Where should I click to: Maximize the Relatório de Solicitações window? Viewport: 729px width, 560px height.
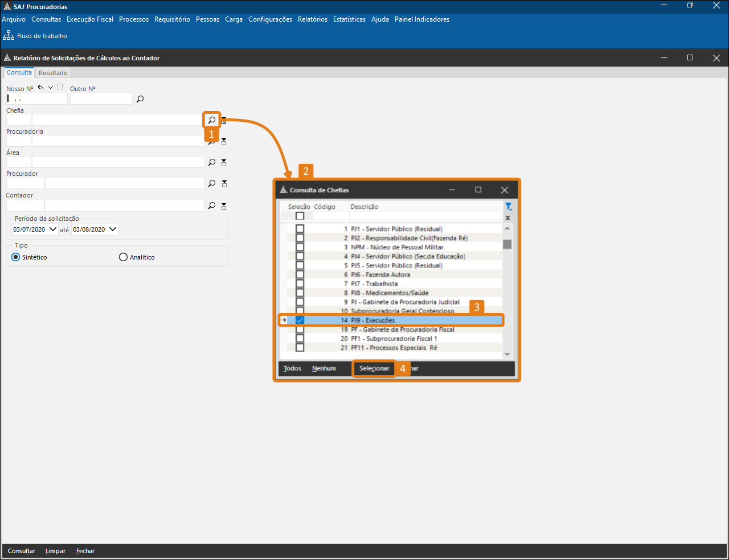tap(690, 58)
